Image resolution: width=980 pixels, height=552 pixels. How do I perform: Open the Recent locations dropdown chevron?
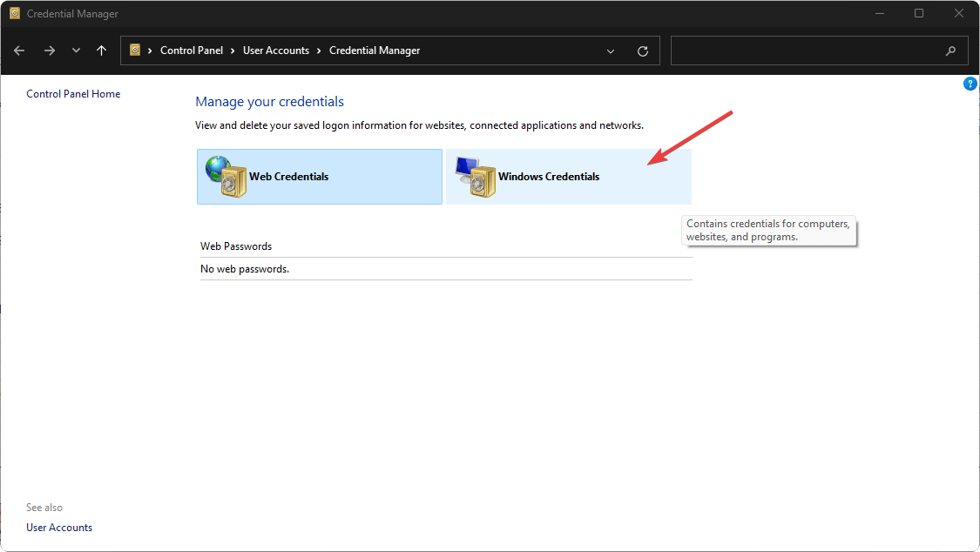(76, 50)
